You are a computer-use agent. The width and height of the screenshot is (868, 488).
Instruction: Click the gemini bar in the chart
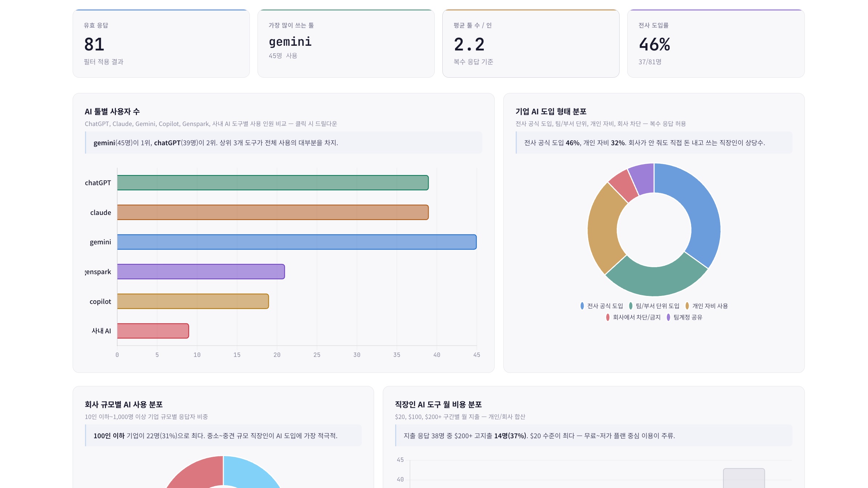tap(297, 242)
